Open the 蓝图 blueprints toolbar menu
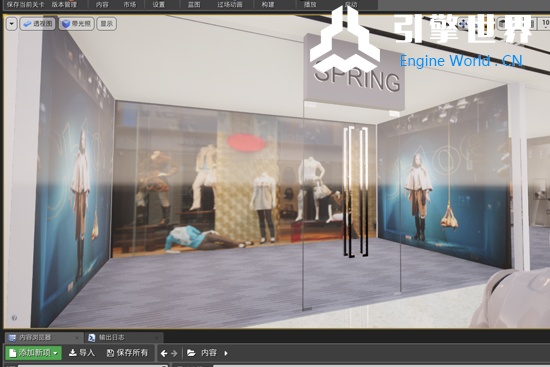The image size is (550, 367). 194,5
